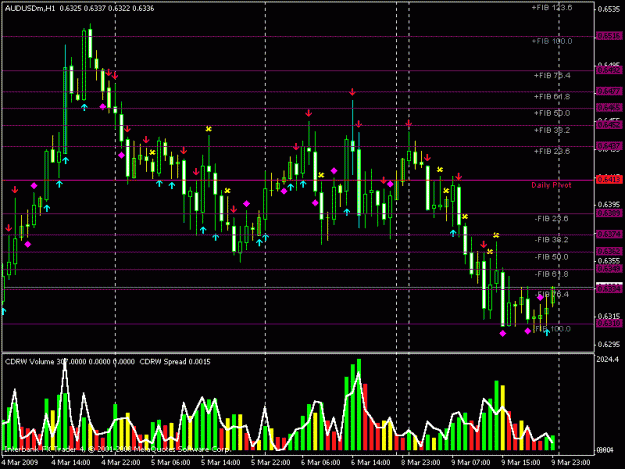625x469 pixels.
Task: Select the -FIB 100.0 level label
Action: click(553, 329)
